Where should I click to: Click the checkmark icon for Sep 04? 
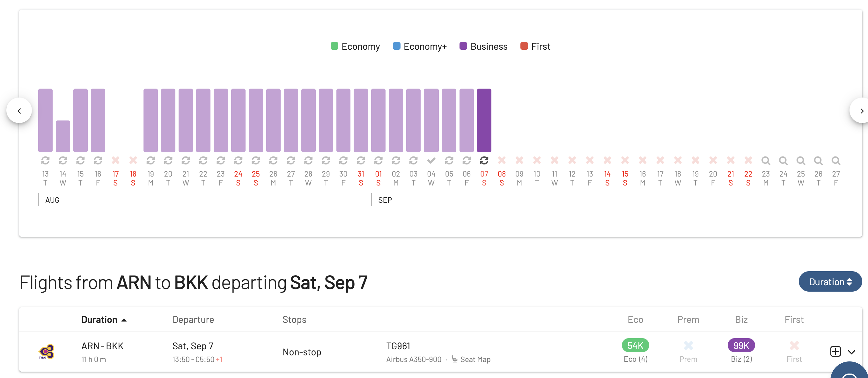coord(431,161)
